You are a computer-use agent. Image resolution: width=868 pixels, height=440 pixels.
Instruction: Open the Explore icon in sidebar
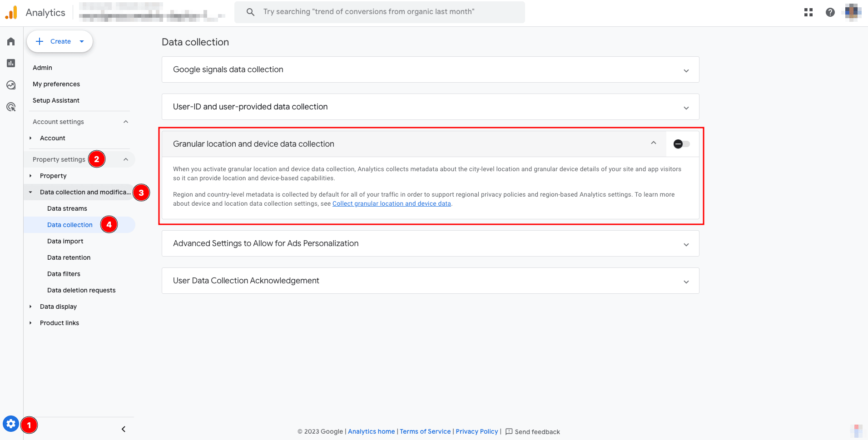click(11, 85)
